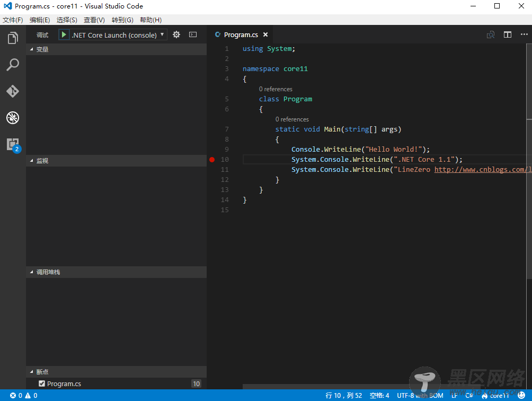Screen dimensions: 532x401
Task: Open the Search view in activity bar
Action: (x=13, y=65)
